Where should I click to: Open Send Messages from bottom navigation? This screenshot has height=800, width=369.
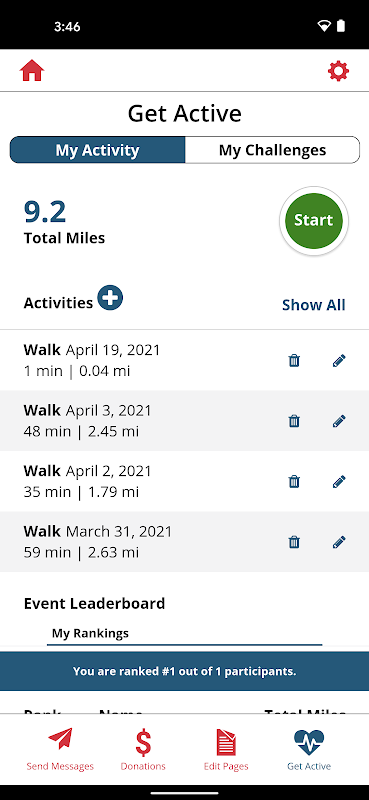point(60,749)
